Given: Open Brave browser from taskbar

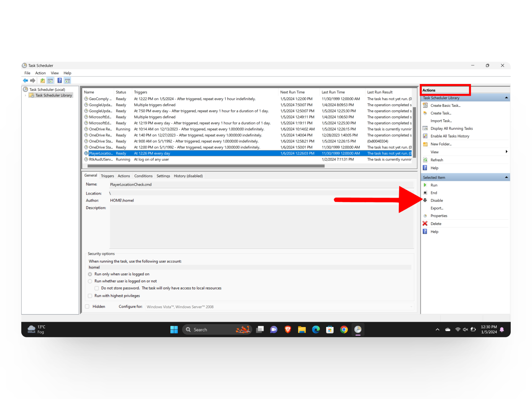Looking at the screenshot, I should click(x=288, y=329).
